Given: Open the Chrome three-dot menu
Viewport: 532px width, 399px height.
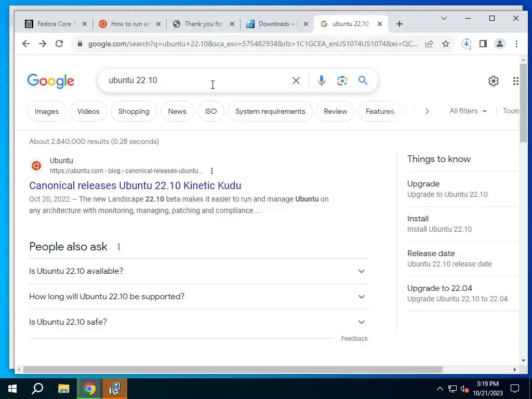Looking at the screenshot, I should tap(516, 44).
